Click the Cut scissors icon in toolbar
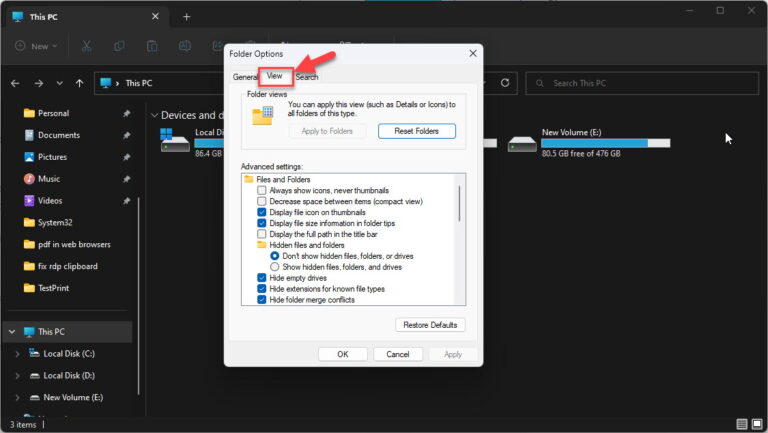This screenshot has height=433, width=768. [87, 46]
